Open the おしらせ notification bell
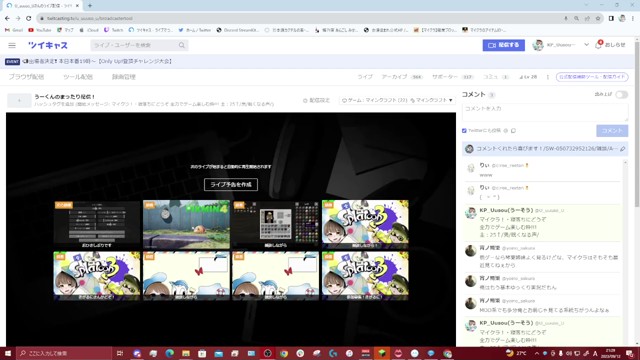 click(x=598, y=45)
